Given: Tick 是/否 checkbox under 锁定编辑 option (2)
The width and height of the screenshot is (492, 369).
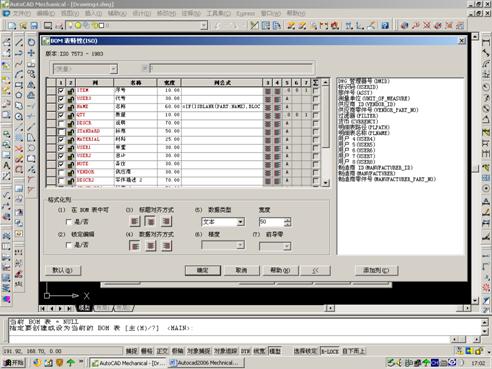Looking at the screenshot, I should (x=69, y=245).
